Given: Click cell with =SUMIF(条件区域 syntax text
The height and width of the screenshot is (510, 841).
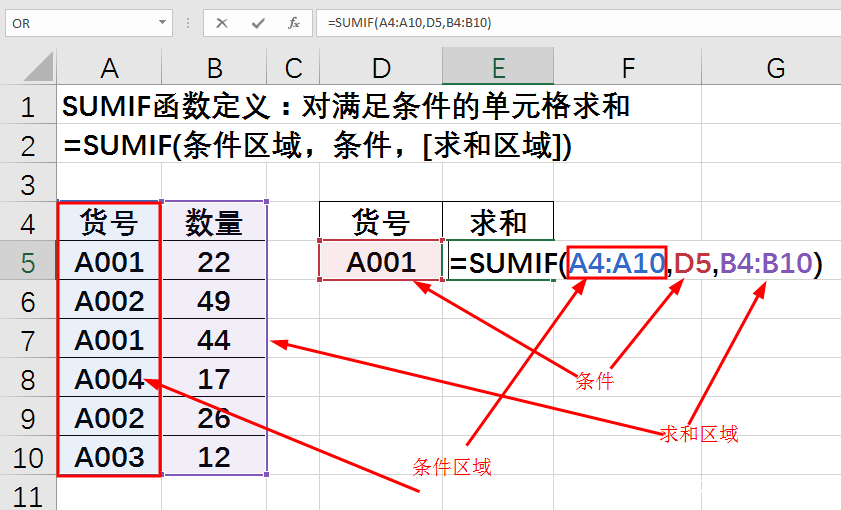Looking at the screenshot, I should [317, 145].
